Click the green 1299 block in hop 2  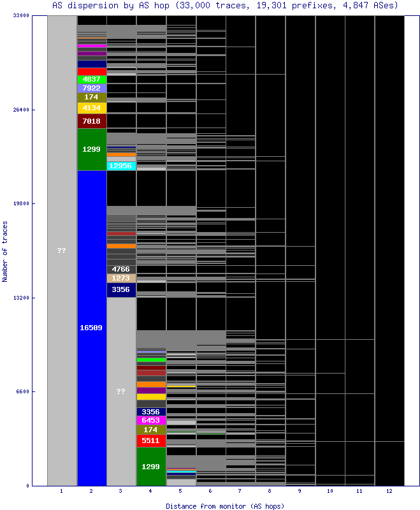92,149
